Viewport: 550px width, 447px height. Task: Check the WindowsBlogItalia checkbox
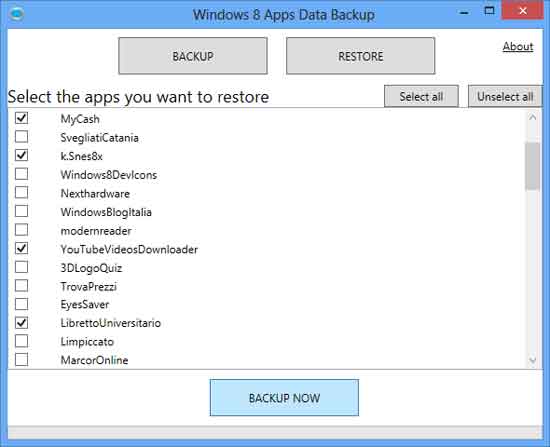coord(21,211)
